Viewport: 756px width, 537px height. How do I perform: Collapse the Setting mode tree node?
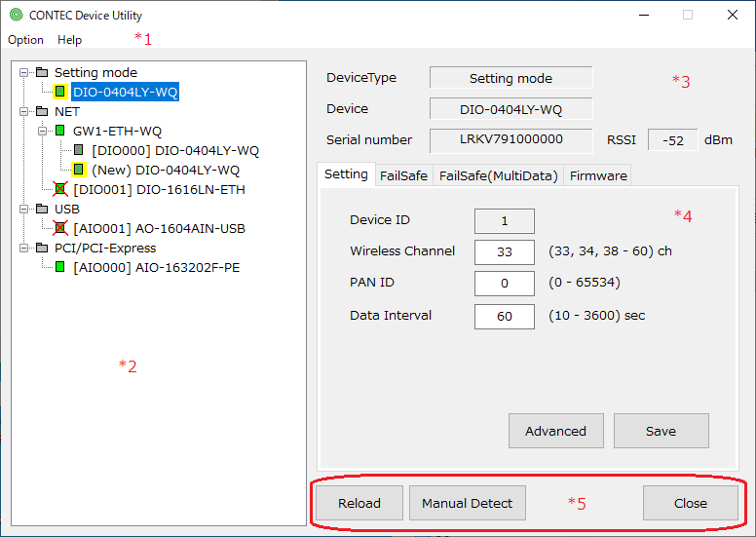23,73
